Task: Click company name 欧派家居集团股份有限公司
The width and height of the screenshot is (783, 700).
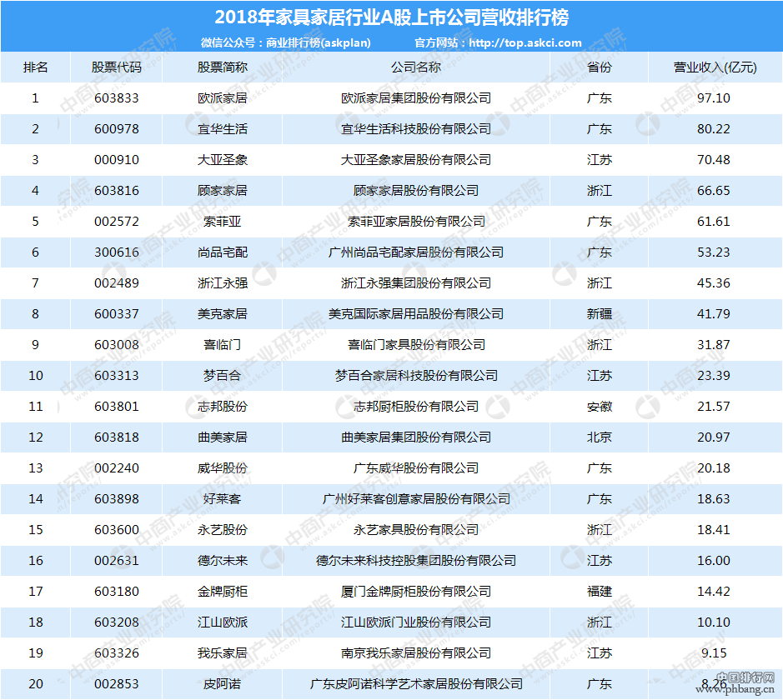Action: 416,98
